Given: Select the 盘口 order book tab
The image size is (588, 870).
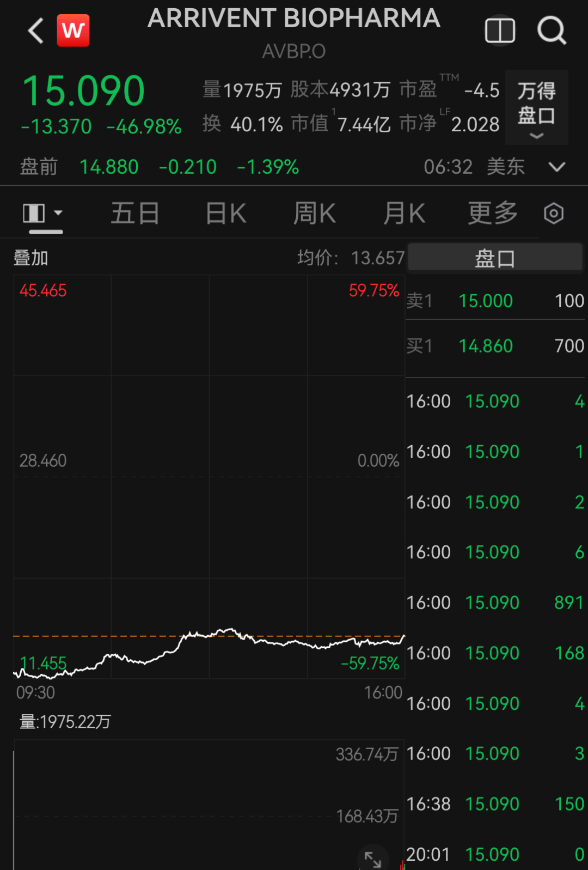Looking at the screenshot, I should coord(495,258).
